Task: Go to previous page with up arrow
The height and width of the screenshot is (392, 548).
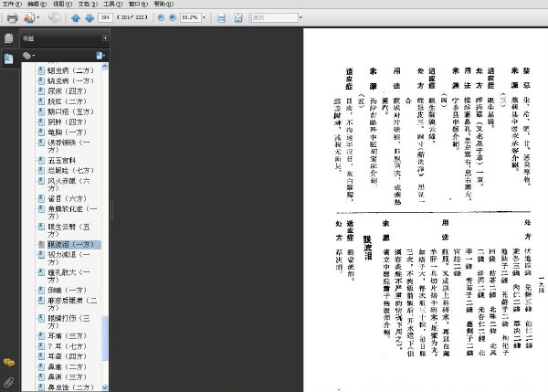Action: [x=76, y=17]
